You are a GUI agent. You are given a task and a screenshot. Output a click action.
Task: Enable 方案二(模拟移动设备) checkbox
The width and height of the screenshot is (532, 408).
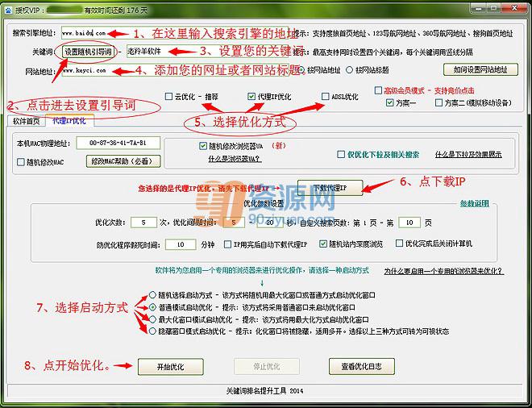click(438, 102)
